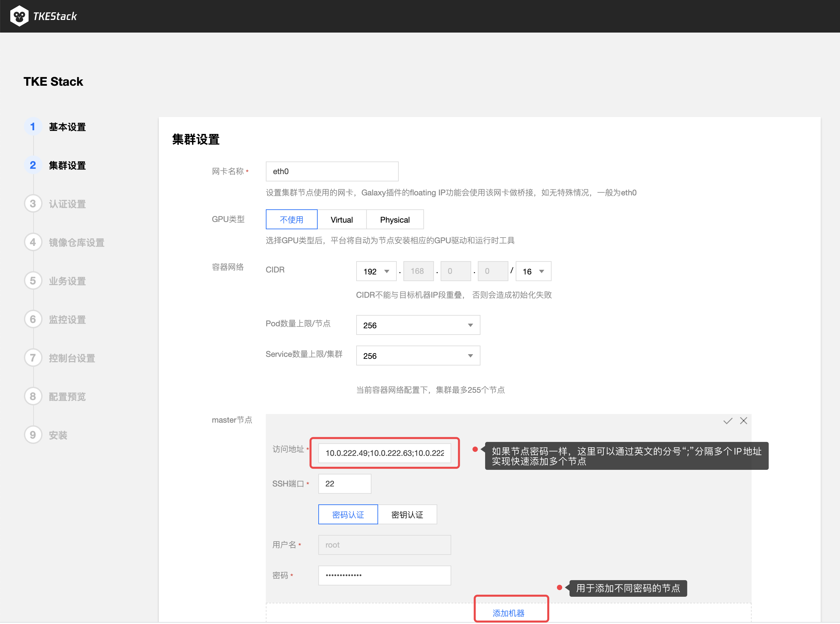Confirm master node with checkmark icon

coord(727,421)
